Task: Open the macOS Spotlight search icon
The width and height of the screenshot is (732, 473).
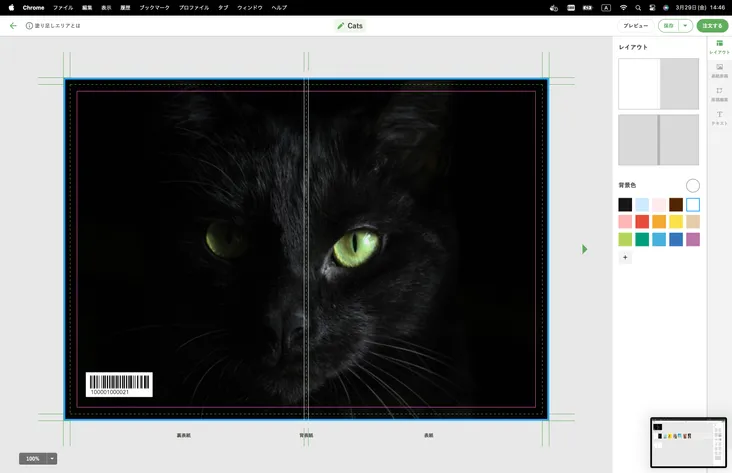Action: (x=639, y=7)
